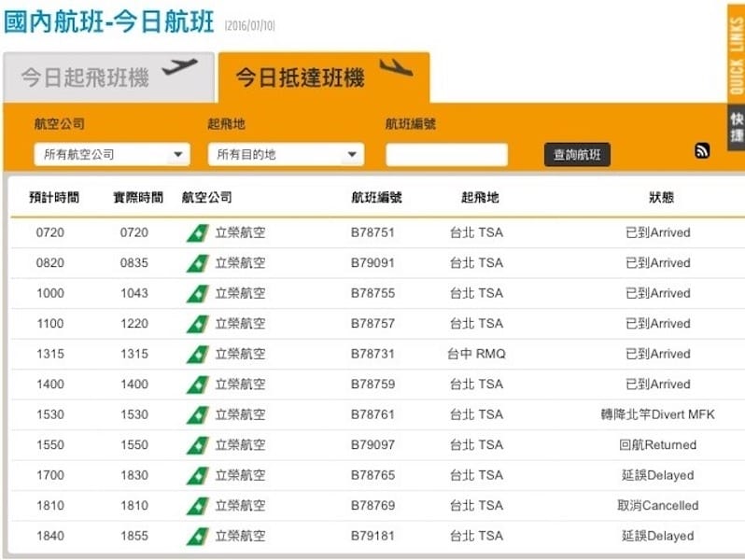Click the RSS feed icon
The height and width of the screenshot is (560, 745).
tap(702, 151)
